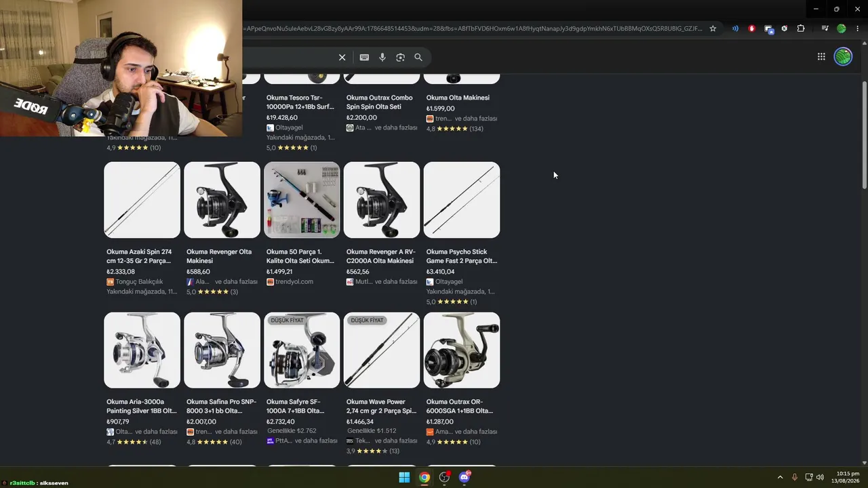Click the ₺19.428,60 price
Image resolution: width=868 pixels, height=488 pixels.
tap(282, 118)
